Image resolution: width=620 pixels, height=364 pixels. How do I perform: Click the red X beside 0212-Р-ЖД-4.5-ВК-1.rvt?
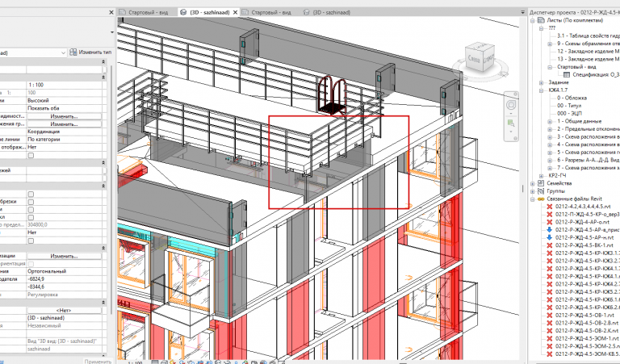click(x=549, y=245)
